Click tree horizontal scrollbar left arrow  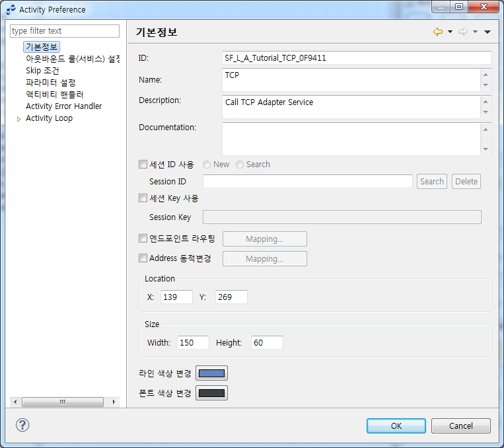[x=15, y=402]
